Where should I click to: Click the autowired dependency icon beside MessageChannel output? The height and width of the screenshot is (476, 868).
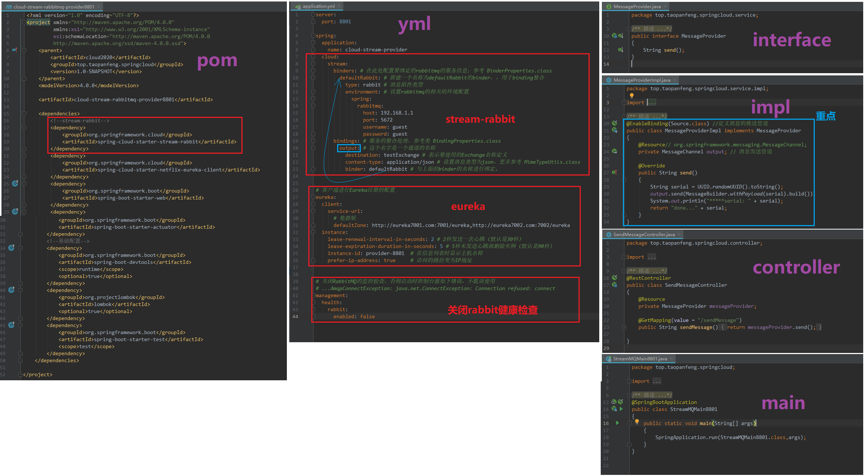coord(614,152)
